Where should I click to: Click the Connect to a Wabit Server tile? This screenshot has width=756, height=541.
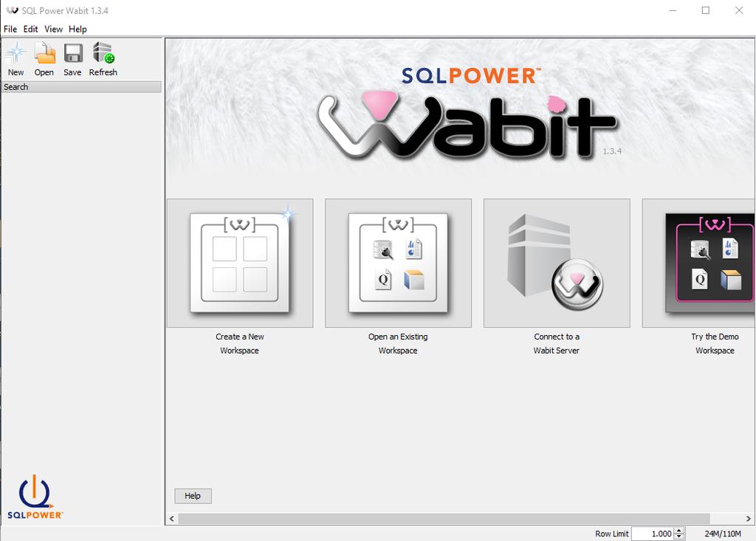pyautogui.click(x=557, y=263)
